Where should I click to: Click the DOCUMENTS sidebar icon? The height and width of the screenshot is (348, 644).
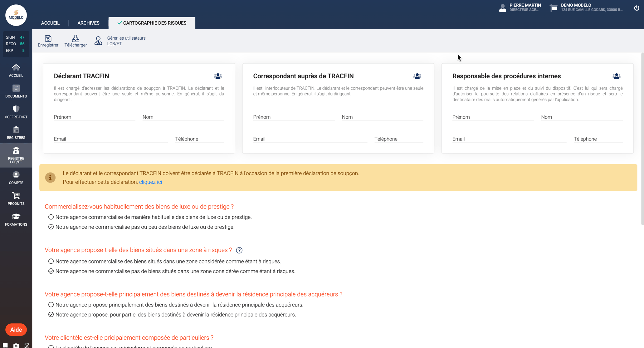coord(16,91)
